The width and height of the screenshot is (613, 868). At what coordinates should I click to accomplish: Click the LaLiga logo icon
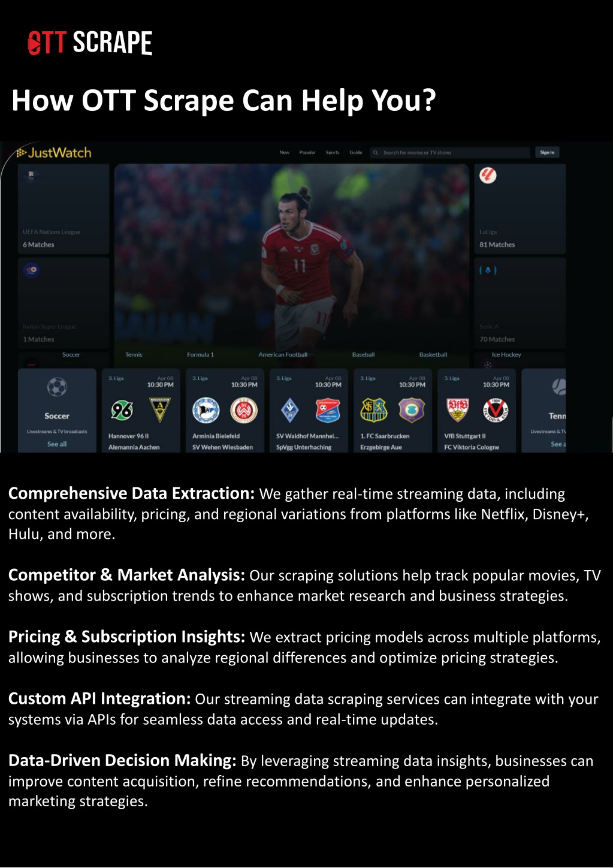click(x=488, y=175)
